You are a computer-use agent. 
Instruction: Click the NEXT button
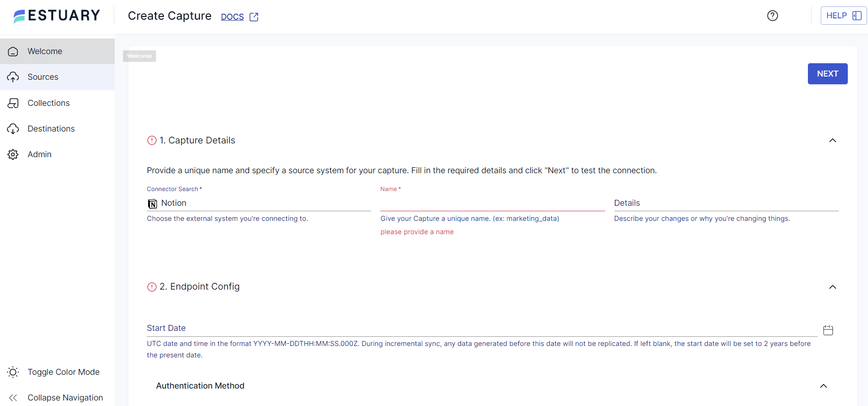[827, 74]
